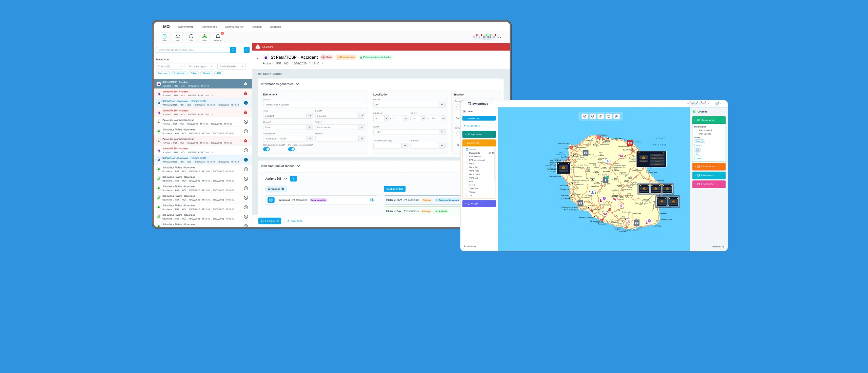Open the Gravité dropdown showing Crise
This screenshot has height=373, width=868.
point(288,127)
